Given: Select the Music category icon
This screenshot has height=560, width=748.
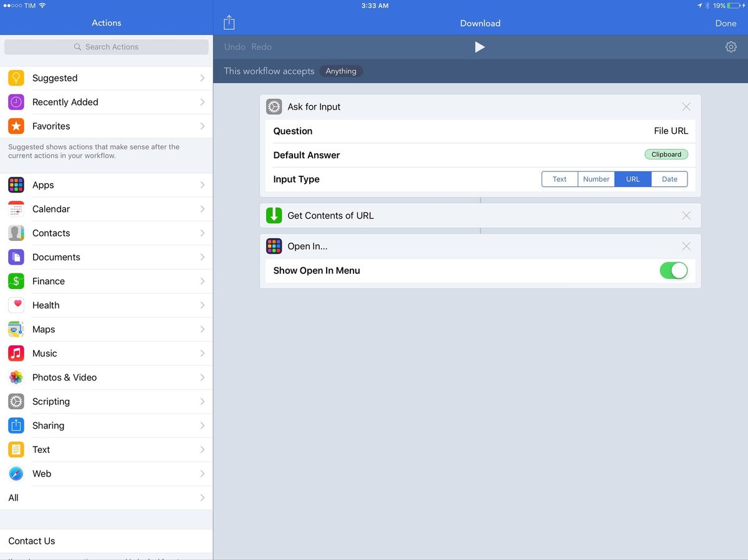Looking at the screenshot, I should (x=16, y=353).
